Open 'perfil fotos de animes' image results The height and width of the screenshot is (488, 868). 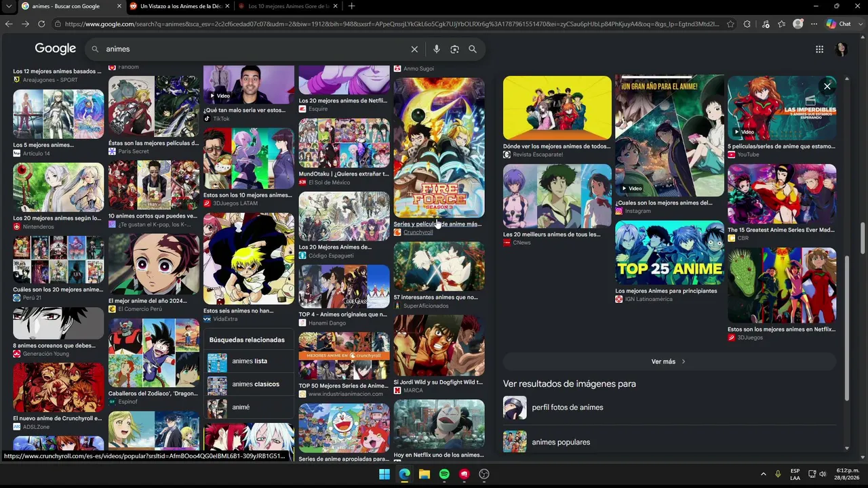(x=669, y=407)
